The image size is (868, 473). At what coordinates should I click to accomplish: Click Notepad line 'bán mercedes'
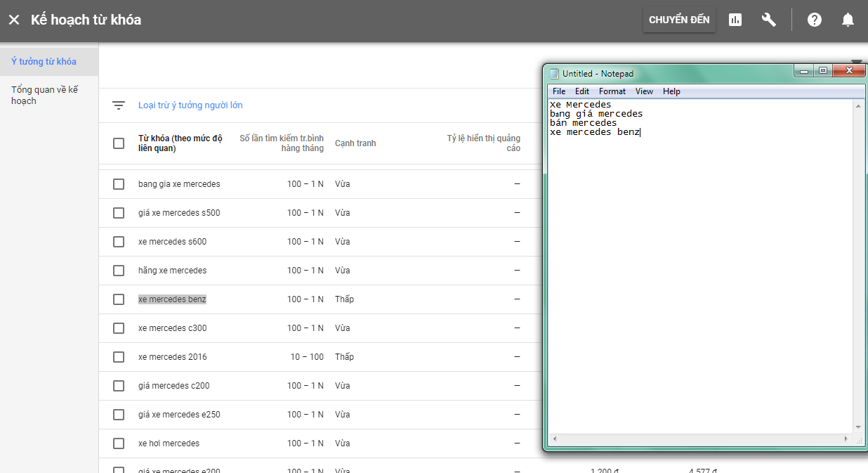[x=583, y=123]
